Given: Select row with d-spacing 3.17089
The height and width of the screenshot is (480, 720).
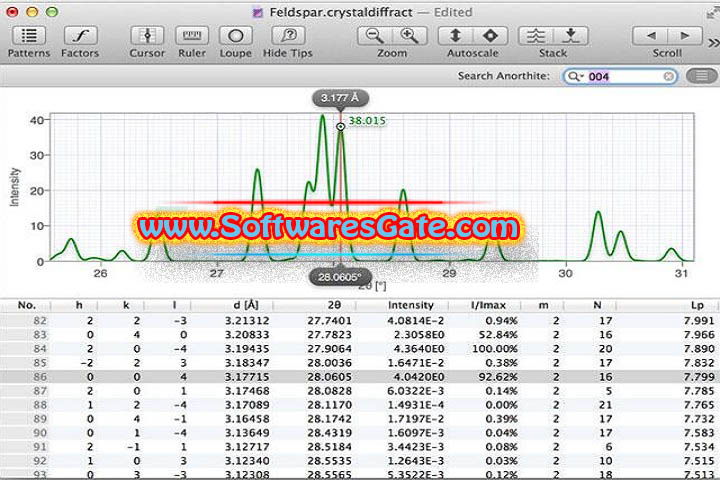Looking at the screenshot, I should tap(360, 405).
